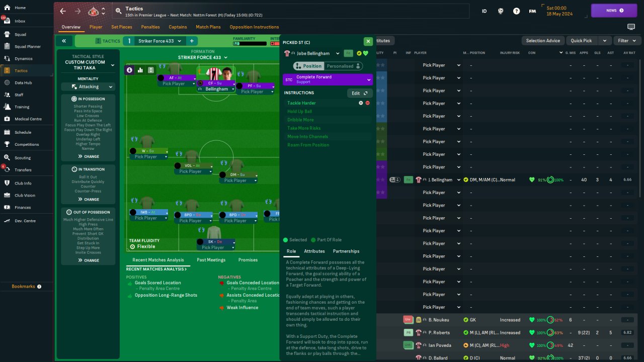Open the Medical Centre sidebar icon
The width and height of the screenshot is (644, 362).
tap(8, 119)
